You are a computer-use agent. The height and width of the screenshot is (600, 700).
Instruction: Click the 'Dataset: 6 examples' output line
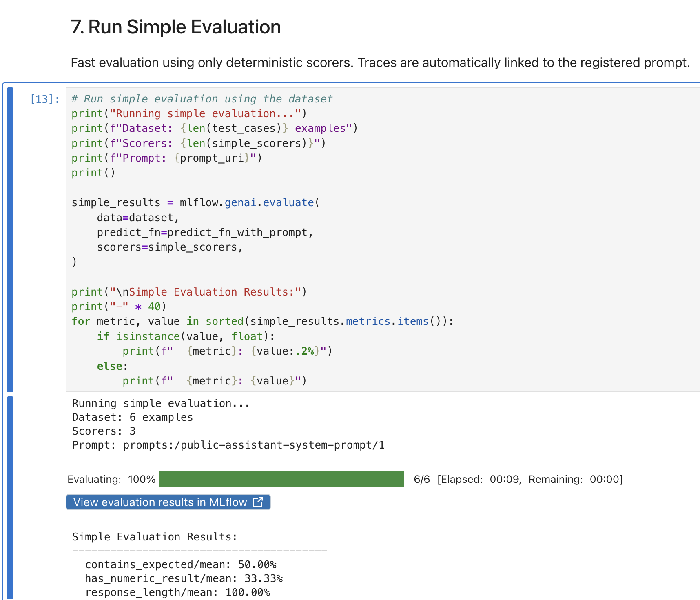point(132,417)
